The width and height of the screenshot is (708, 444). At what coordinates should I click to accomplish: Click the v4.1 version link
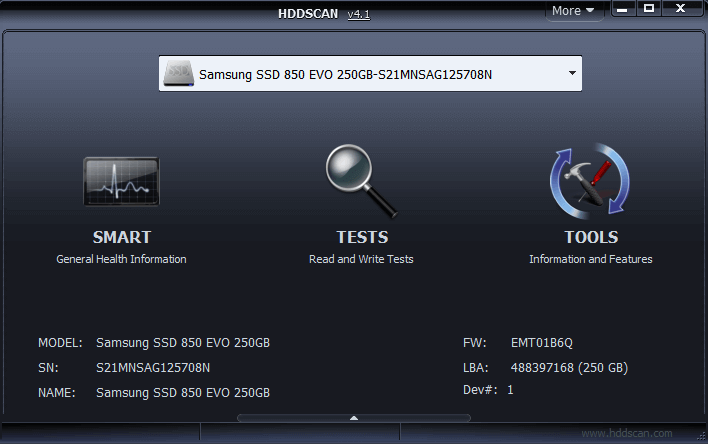point(359,14)
